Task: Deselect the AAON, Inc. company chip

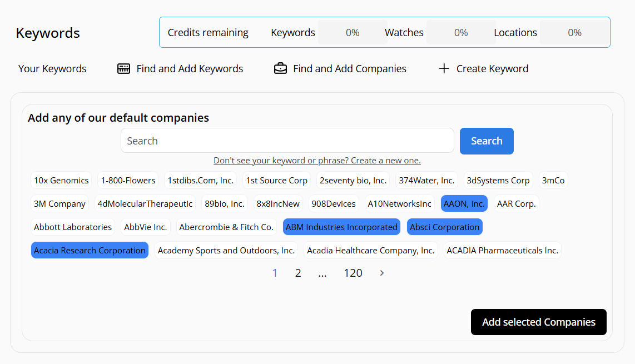Action: (464, 204)
